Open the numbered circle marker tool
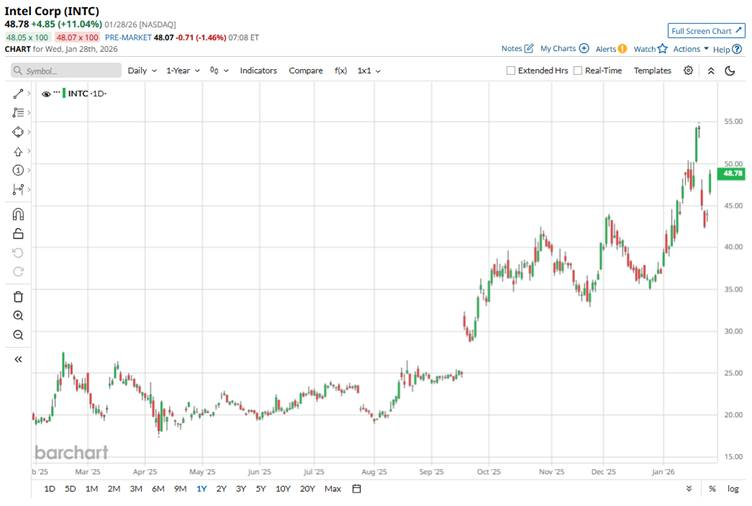The image size is (752, 506). [18, 170]
